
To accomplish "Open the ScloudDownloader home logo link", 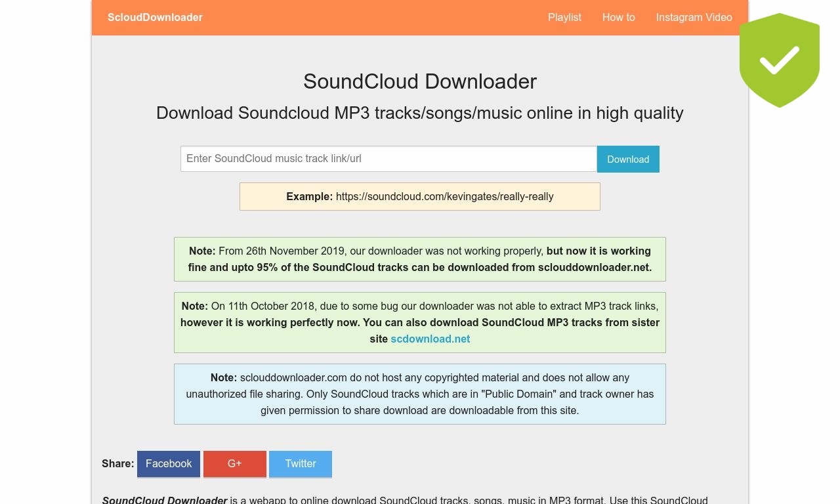I will 155,18.
